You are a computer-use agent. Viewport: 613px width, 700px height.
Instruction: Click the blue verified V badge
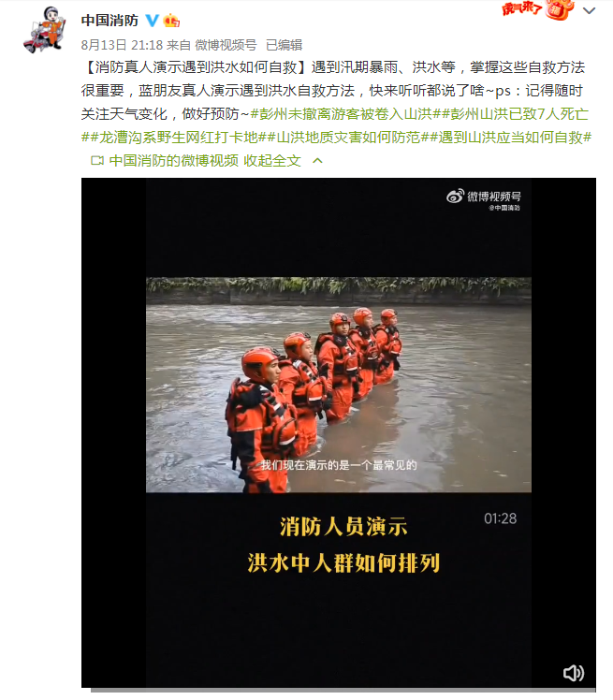153,21
